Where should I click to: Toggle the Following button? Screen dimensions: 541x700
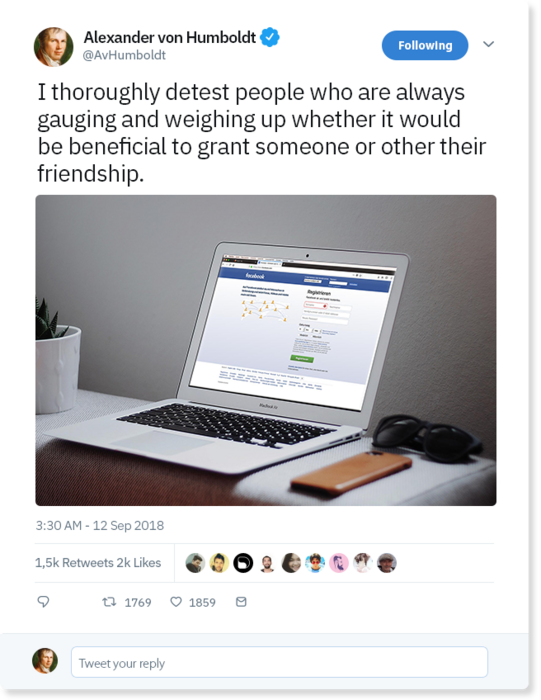pyautogui.click(x=425, y=45)
